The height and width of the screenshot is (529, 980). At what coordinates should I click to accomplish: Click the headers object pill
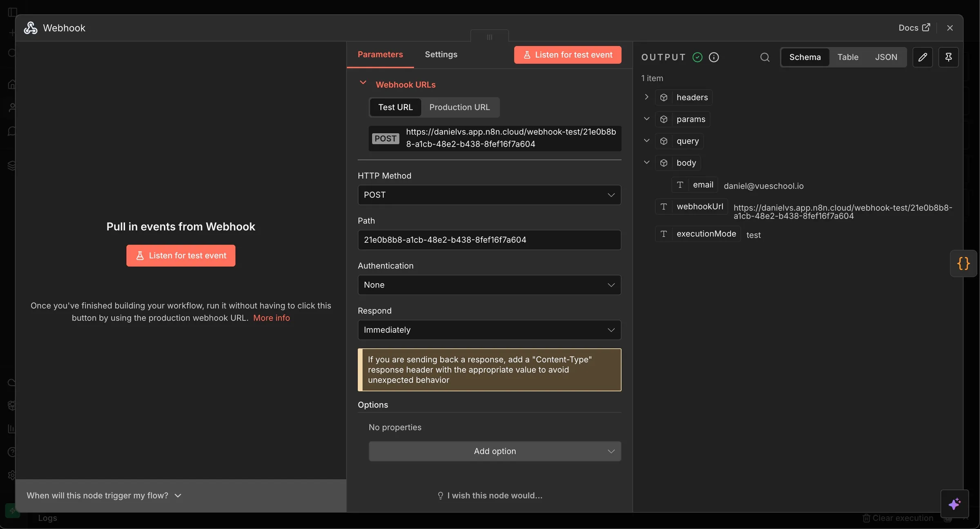684,97
